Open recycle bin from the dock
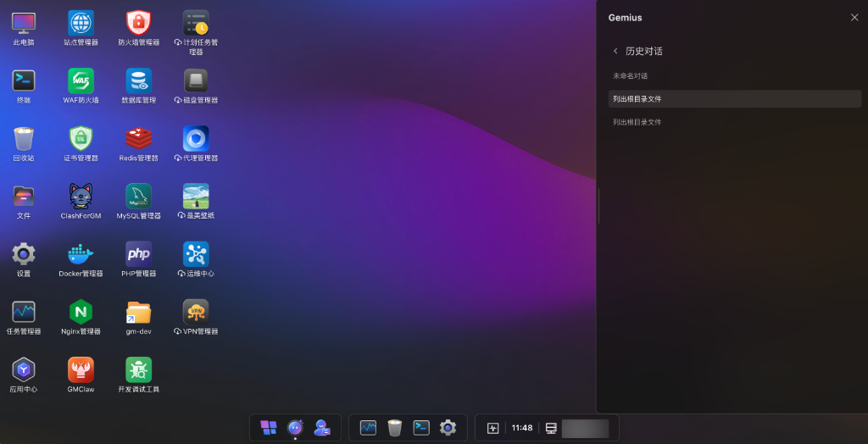Viewport: 868px width, 444px height. pyautogui.click(x=395, y=427)
